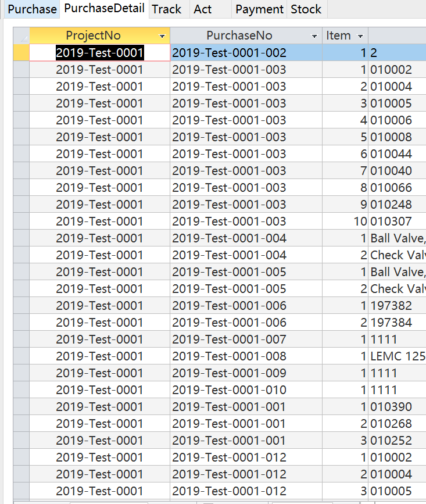Viewport: 426px width, 504px height.
Task: Click PurchaseNo 2019-Test-0001-003 in item 010002 row
Action: (x=246, y=70)
